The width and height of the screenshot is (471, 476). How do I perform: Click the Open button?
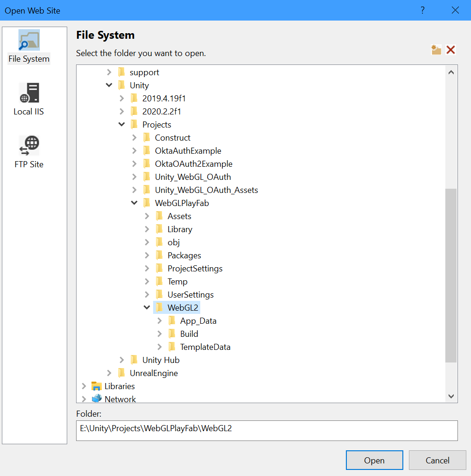(x=374, y=460)
